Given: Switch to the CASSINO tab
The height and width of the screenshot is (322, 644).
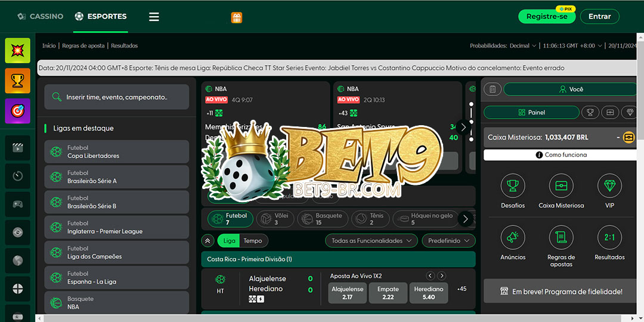Looking at the screenshot, I should pos(41,17).
